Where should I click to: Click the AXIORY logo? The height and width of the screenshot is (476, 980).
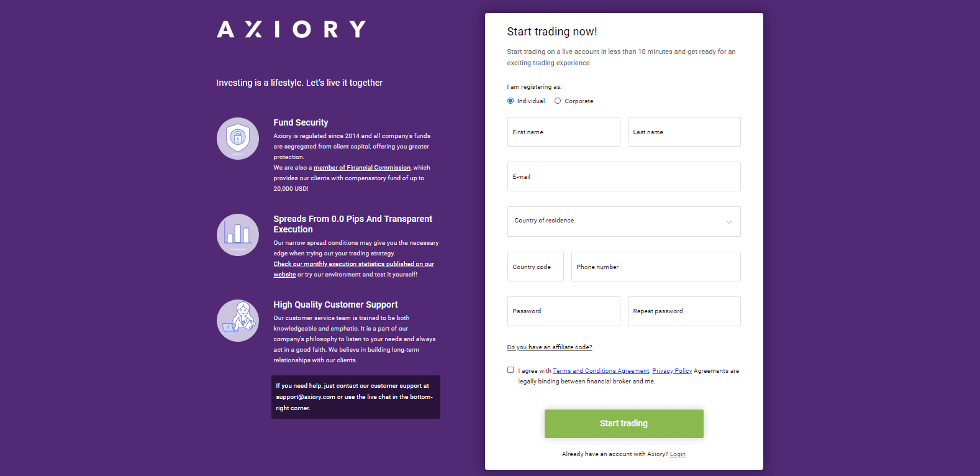(x=291, y=28)
